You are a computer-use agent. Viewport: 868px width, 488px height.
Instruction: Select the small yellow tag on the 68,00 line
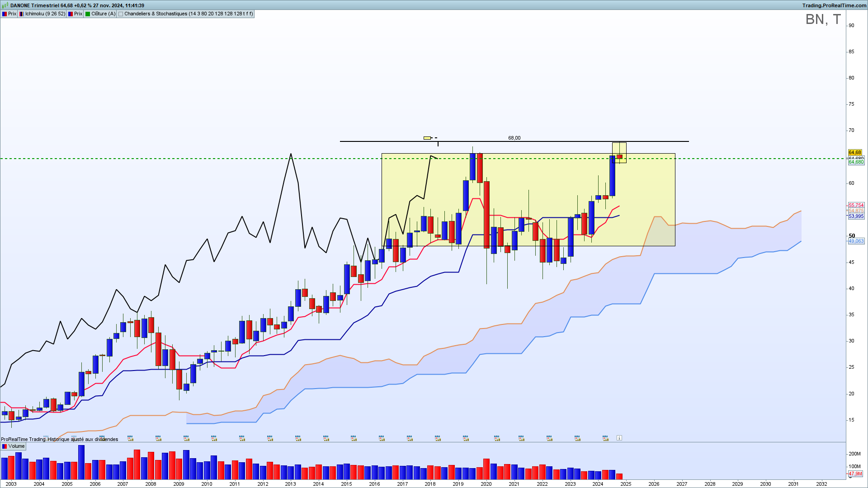427,138
